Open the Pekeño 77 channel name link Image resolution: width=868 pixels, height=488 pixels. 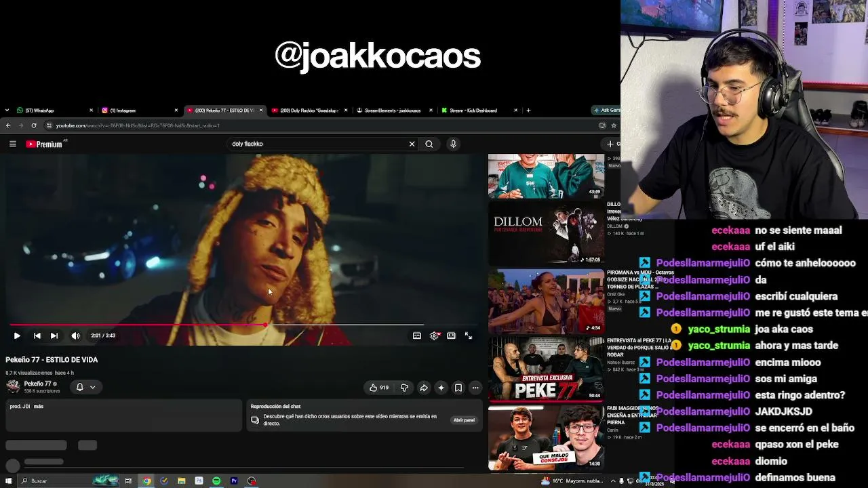(x=37, y=384)
